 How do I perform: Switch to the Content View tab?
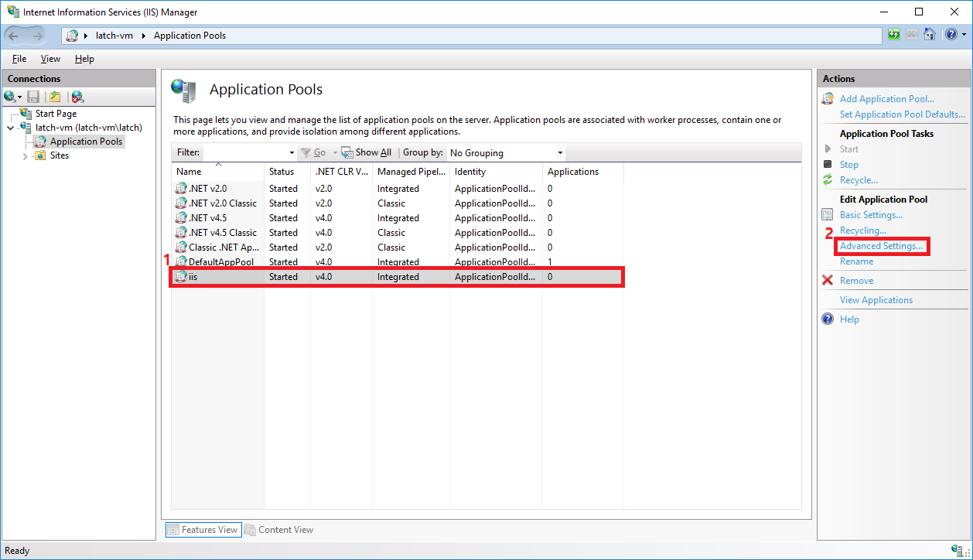[x=278, y=530]
